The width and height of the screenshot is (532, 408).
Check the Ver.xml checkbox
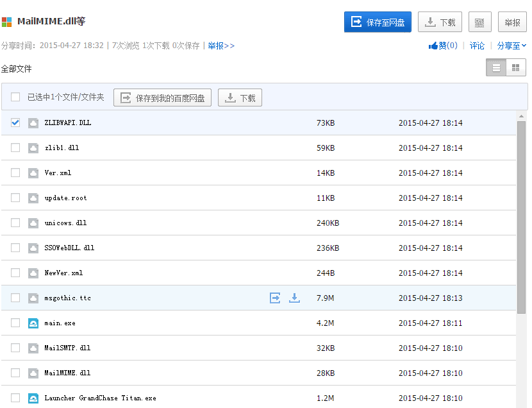(x=15, y=173)
